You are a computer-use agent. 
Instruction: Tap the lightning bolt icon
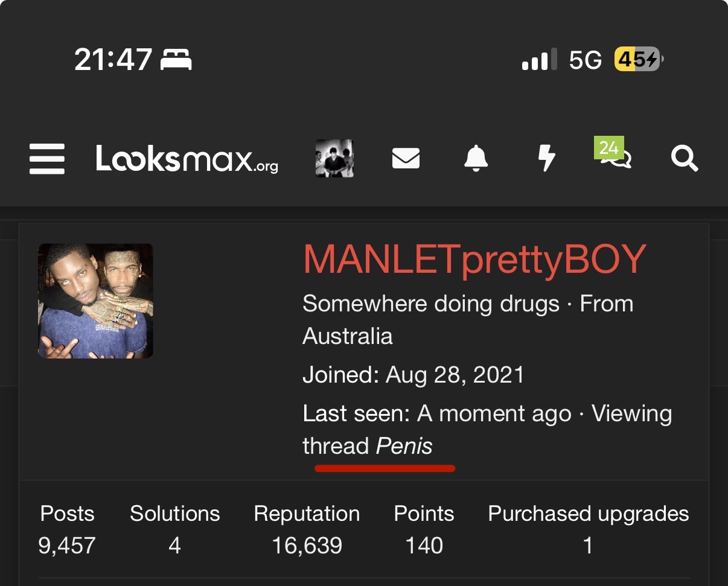[x=546, y=159]
